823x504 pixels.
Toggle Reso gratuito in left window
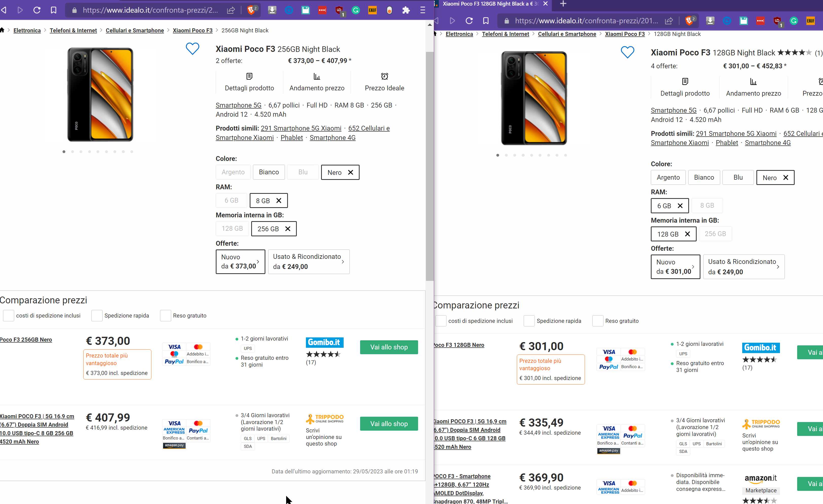(x=165, y=316)
